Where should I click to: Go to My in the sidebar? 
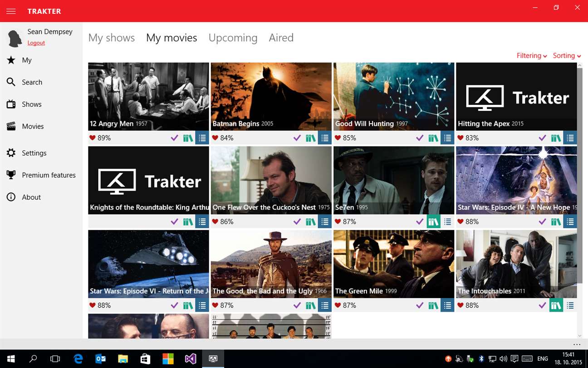41,60
